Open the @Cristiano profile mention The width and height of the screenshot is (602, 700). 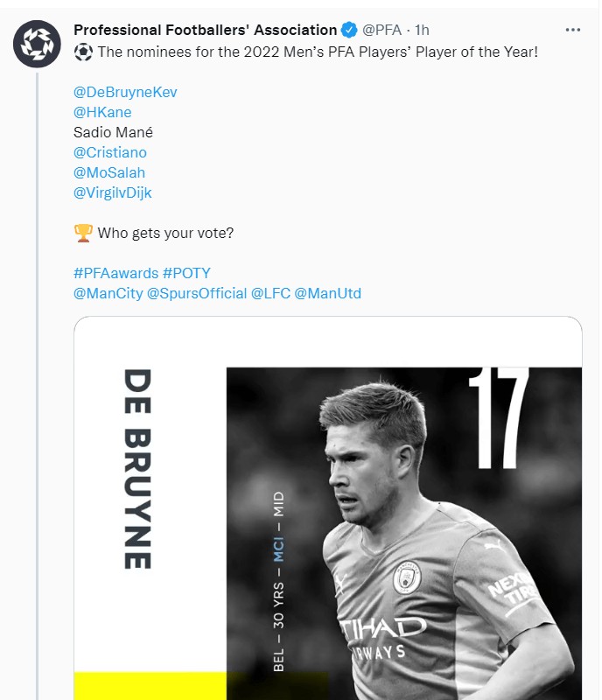(110, 152)
